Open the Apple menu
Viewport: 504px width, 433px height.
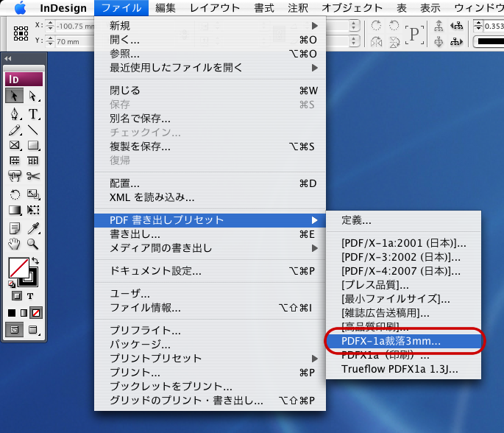21,7
